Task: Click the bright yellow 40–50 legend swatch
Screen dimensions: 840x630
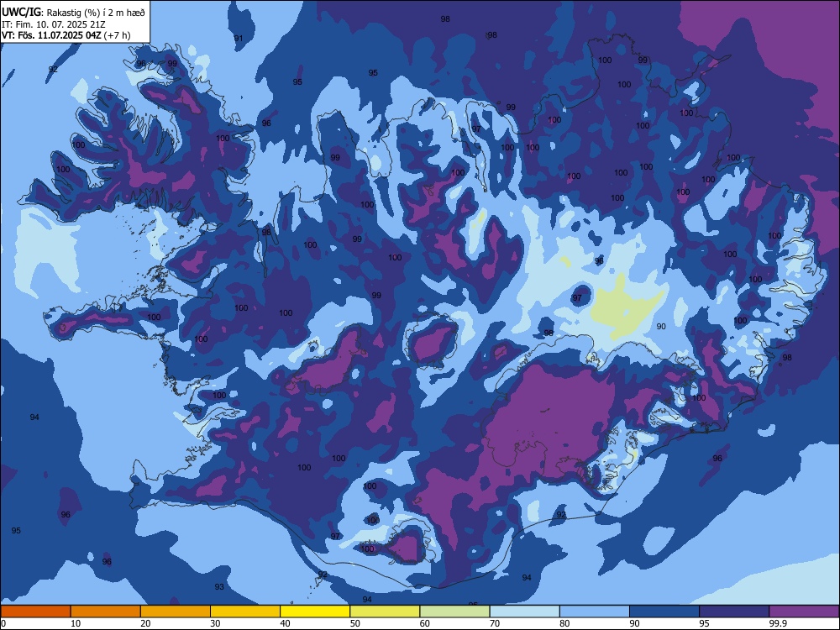Action: [315, 612]
